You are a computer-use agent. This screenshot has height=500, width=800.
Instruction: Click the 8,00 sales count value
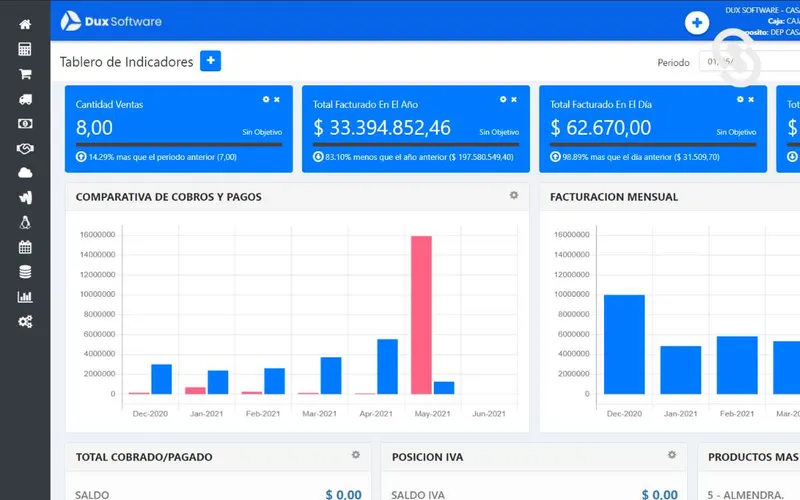tap(94, 128)
